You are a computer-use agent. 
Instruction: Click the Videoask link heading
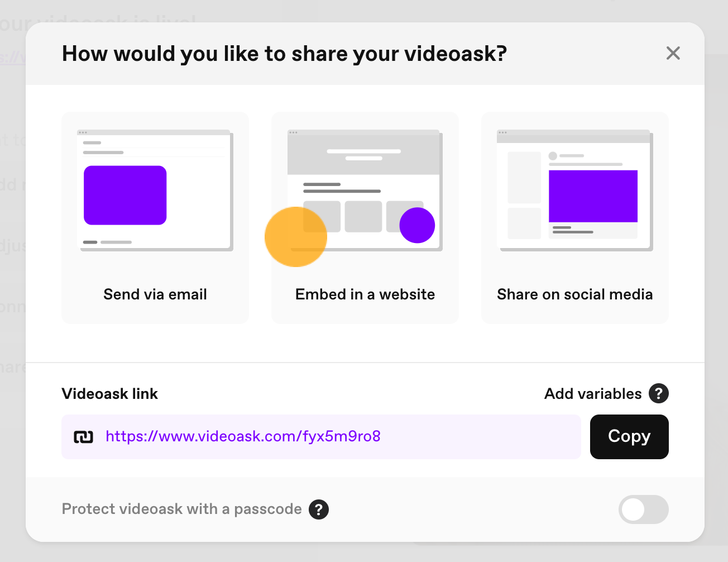[x=110, y=394]
